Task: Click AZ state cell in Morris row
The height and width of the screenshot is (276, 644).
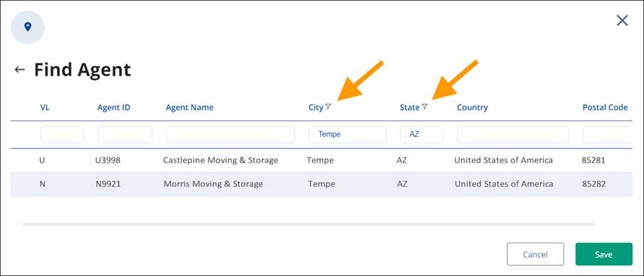Action: [402, 184]
